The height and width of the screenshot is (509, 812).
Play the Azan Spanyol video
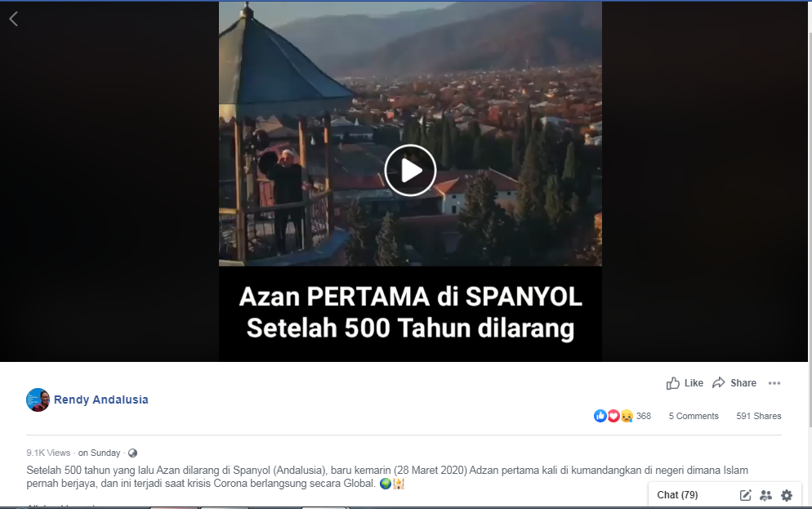pos(410,171)
